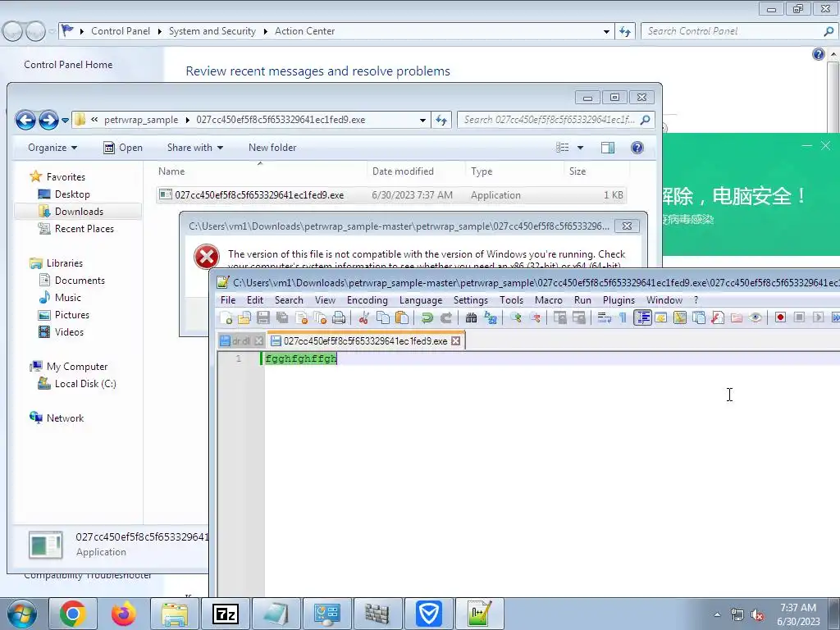Click Zoom In icon in Notepad++ toolbar

516,317
